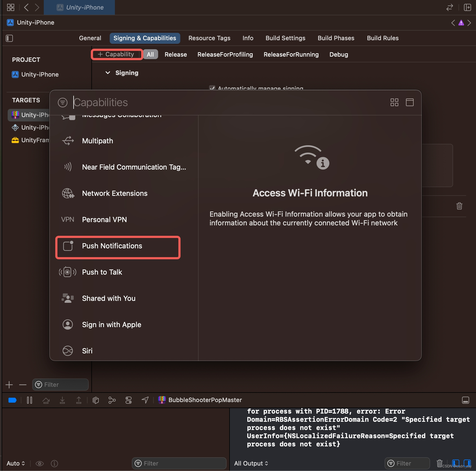Toggle the Navigator sidebar visibility

coord(9,38)
